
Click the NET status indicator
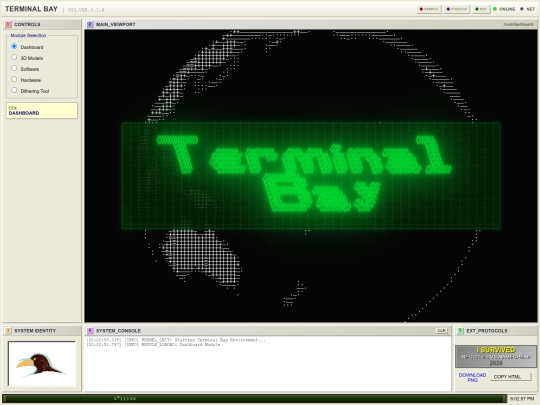pos(527,9)
